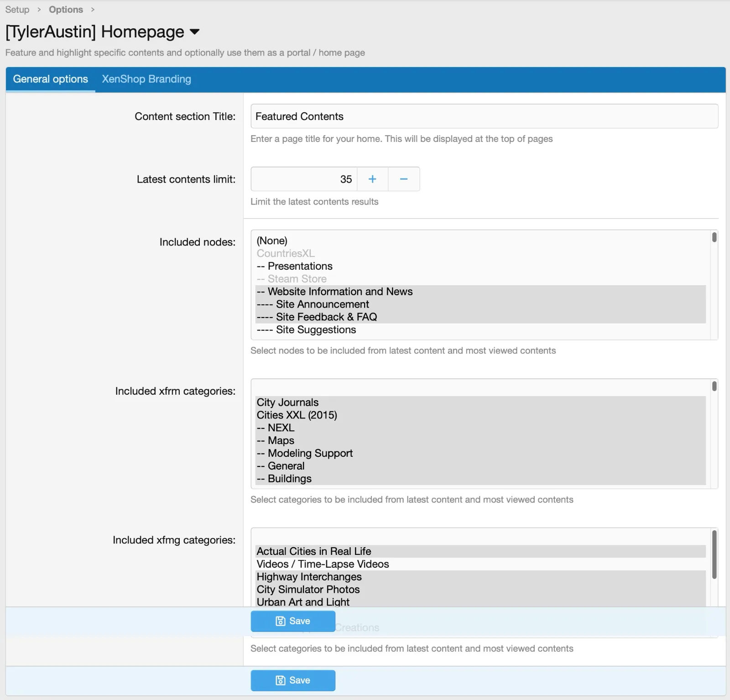The image size is (730, 700).
Task: Pick City Journals xfrm category
Action: click(287, 402)
